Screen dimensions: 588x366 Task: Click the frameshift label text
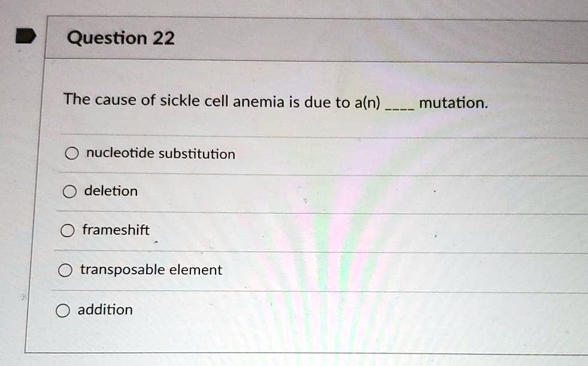(116, 230)
